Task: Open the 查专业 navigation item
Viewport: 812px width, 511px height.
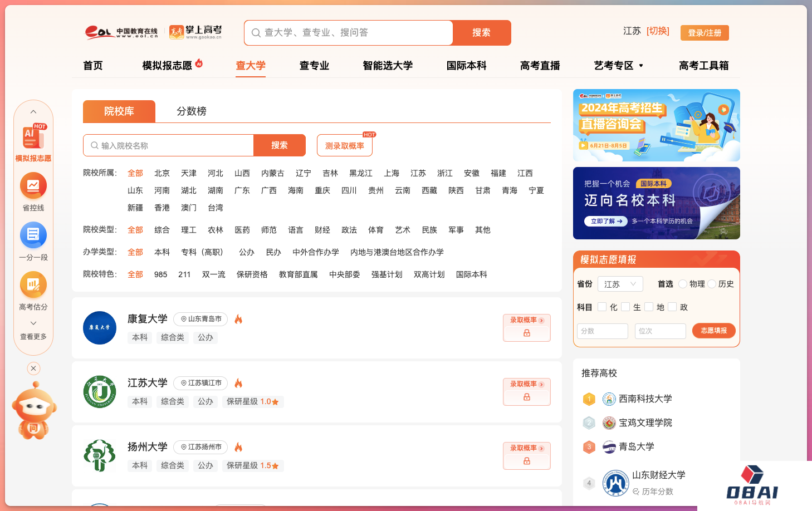Action: tap(314, 66)
